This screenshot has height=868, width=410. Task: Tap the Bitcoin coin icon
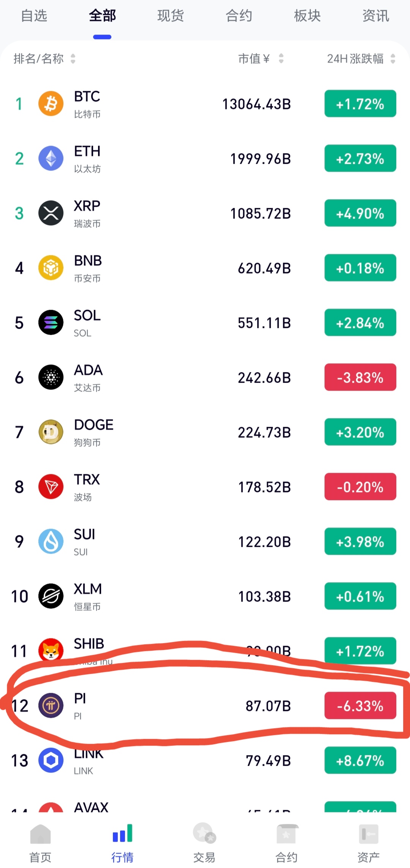pyautogui.click(x=51, y=104)
